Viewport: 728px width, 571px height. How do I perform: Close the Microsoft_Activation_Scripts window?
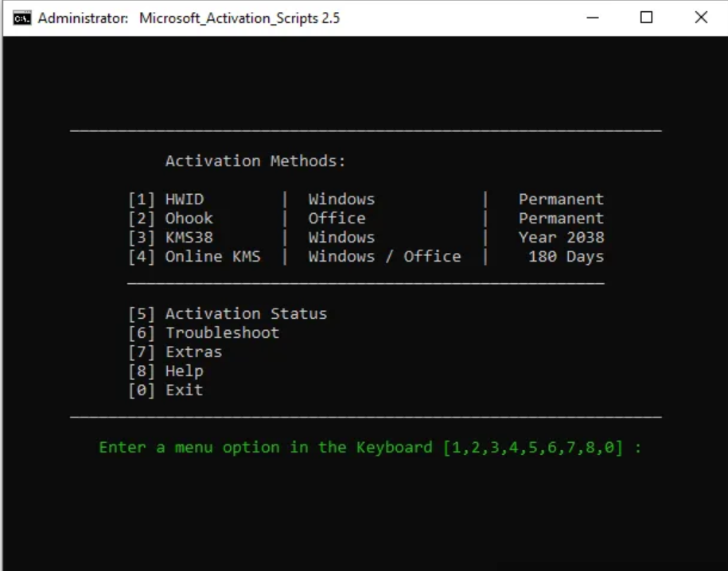coord(701,17)
